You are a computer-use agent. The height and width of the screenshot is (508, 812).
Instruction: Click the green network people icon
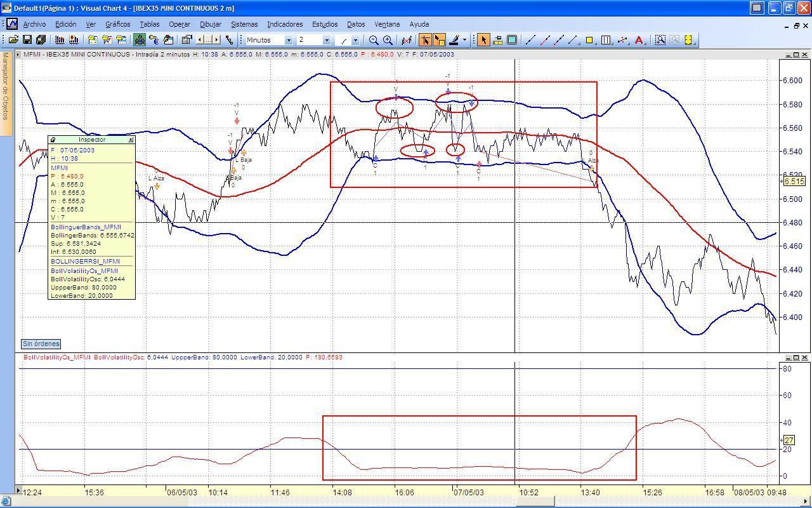click(x=140, y=40)
